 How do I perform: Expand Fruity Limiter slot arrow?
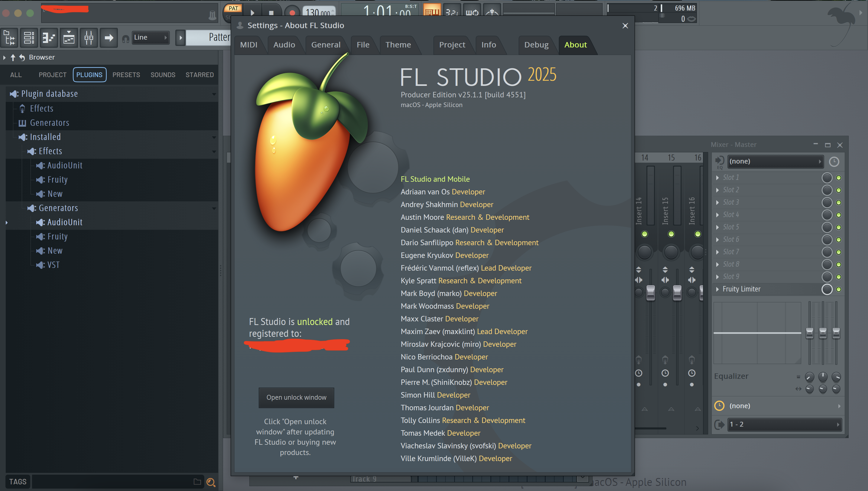pos(717,289)
